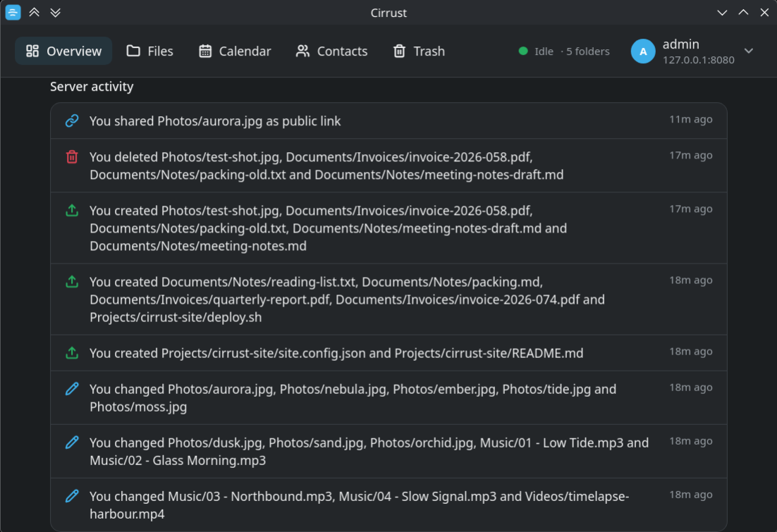
Task: Click the 'Idle' status label
Action: (x=544, y=51)
